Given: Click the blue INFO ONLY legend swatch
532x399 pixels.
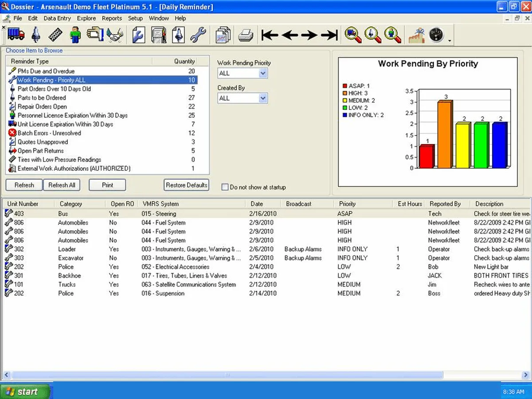Looking at the screenshot, I should click(344, 115).
